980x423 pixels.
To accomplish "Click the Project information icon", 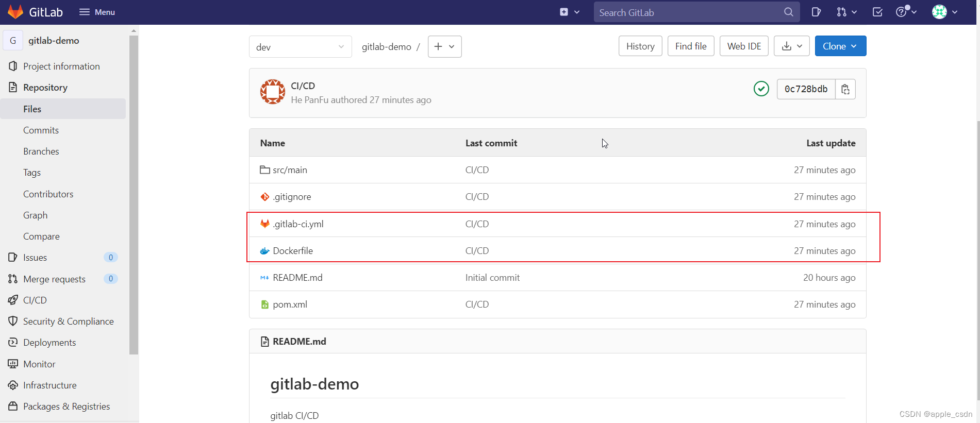I will click(13, 66).
